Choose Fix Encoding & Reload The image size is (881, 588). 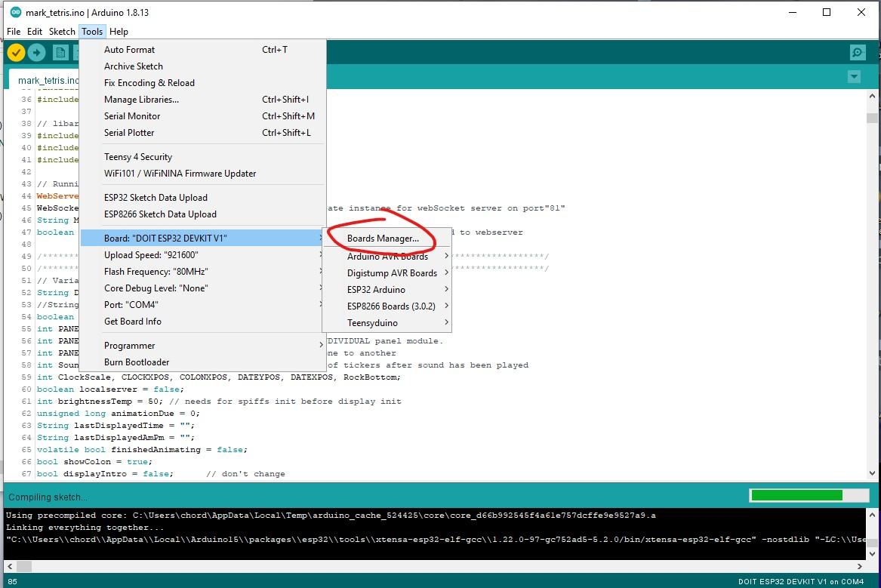tap(203, 82)
